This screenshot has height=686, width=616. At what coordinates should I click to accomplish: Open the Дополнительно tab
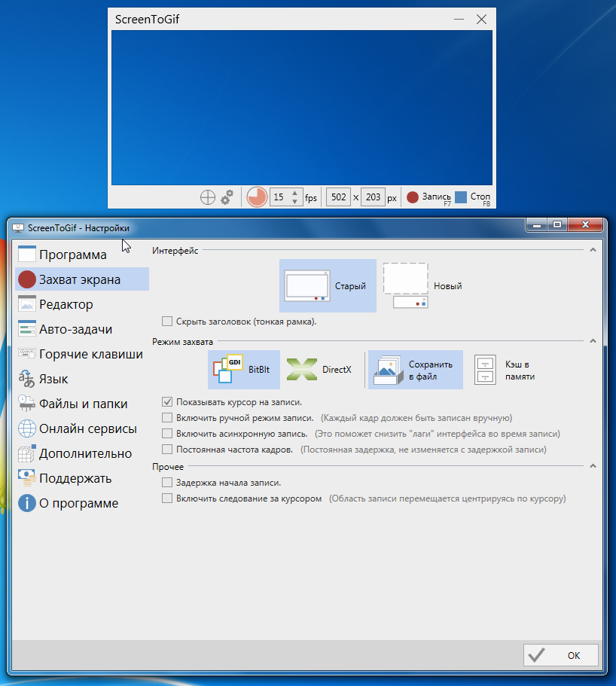pos(82,453)
